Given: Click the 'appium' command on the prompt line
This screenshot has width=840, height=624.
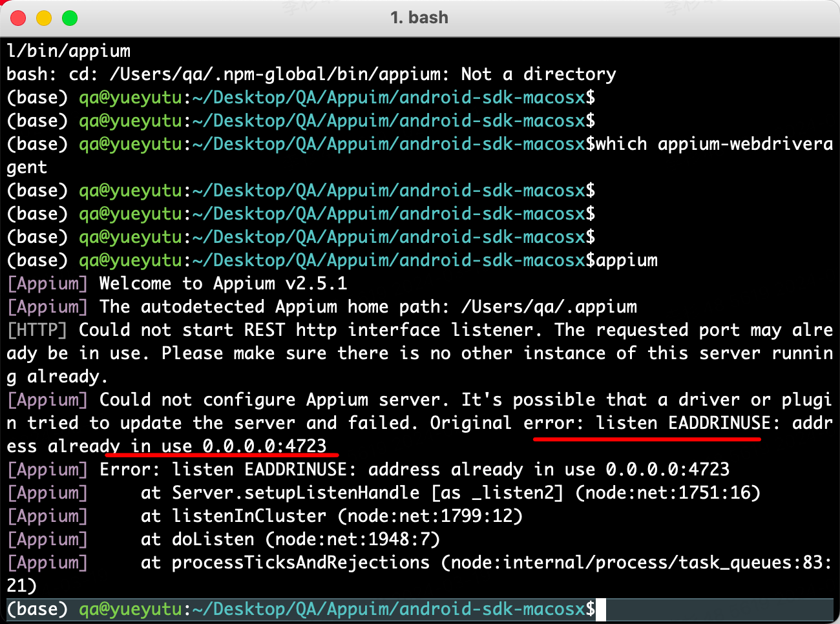Looking at the screenshot, I should (x=622, y=260).
